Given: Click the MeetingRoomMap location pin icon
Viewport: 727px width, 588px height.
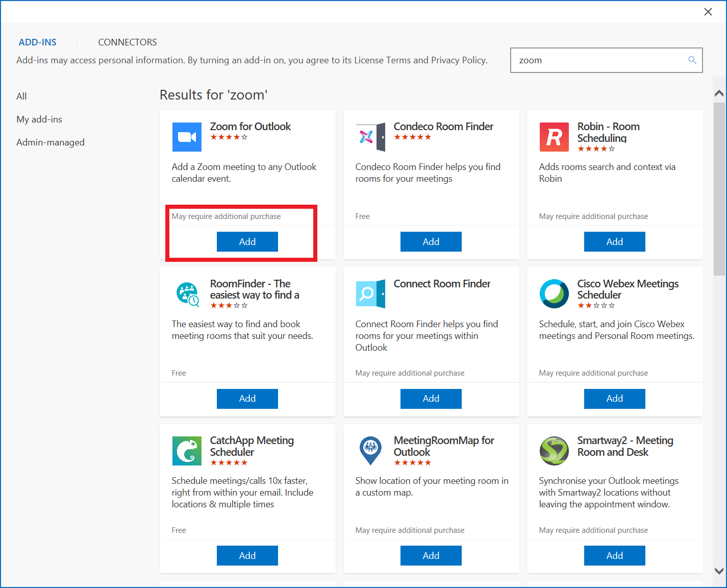Looking at the screenshot, I should coord(370,451).
